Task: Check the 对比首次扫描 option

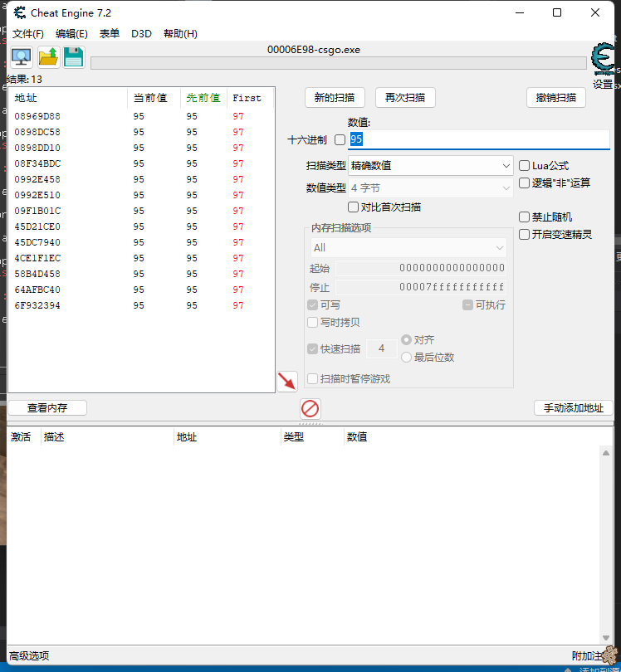Action: coord(353,207)
